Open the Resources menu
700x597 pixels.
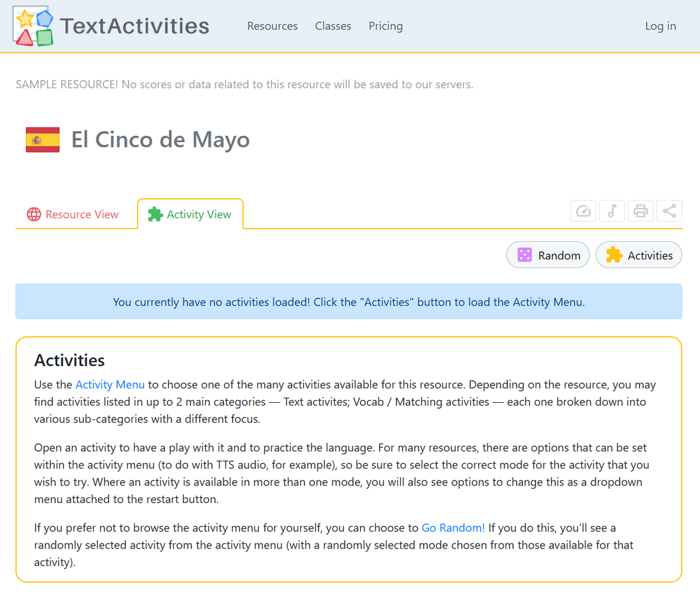tap(272, 26)
